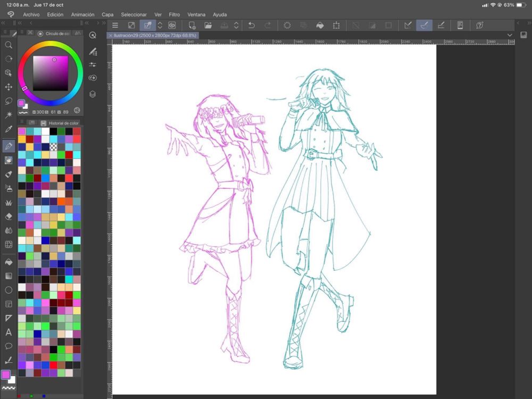Click the Undo arrow in command bar

252,25
